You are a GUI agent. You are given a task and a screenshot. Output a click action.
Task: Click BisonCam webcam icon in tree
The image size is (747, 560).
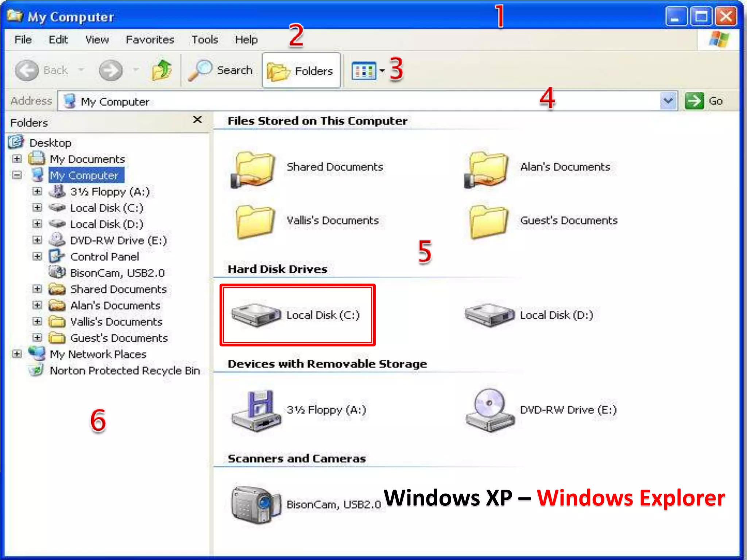pos(57,272)
